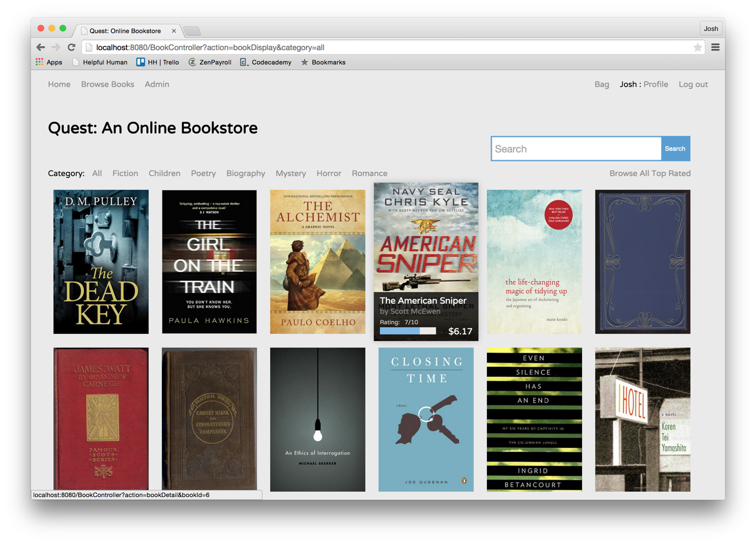
Task: Open The Alchemist book cover
Action: pyautogui.click(x=317, y=262)
